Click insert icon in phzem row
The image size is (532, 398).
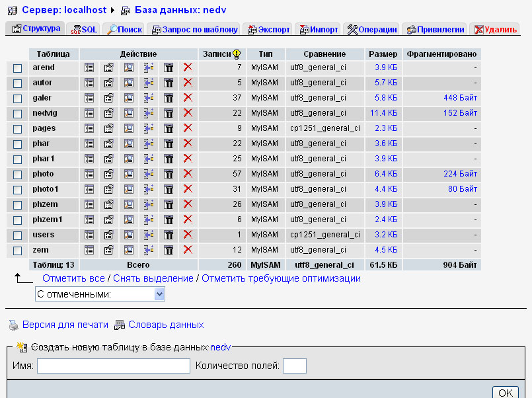[x=149, y=204]
